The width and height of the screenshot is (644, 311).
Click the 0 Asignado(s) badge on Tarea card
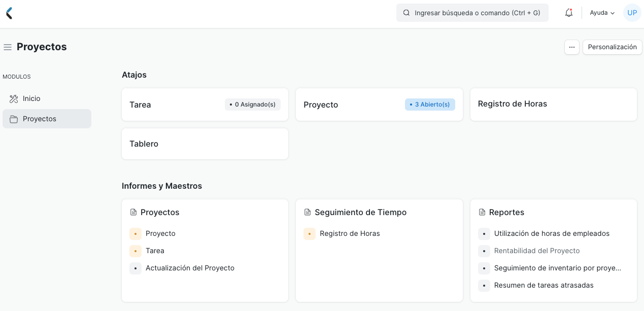[252, 105]
